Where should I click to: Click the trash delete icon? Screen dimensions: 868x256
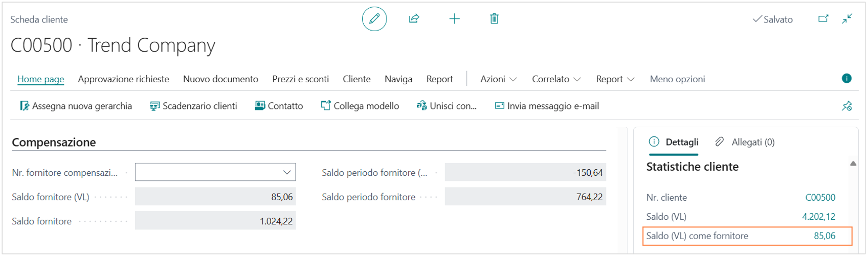click(x=494, y=19)
